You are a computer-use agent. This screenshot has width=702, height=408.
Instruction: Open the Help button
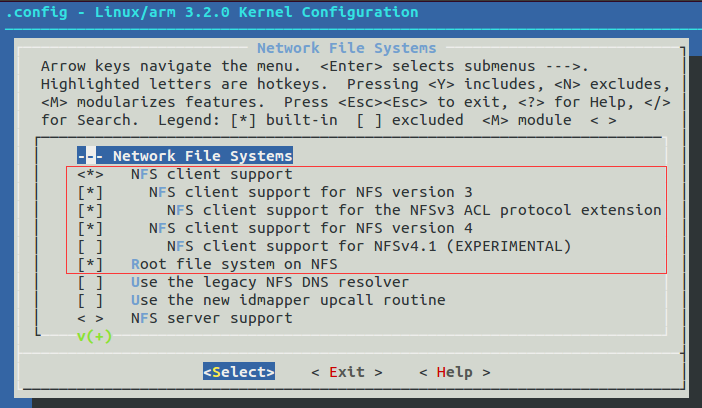pos(455,372)
